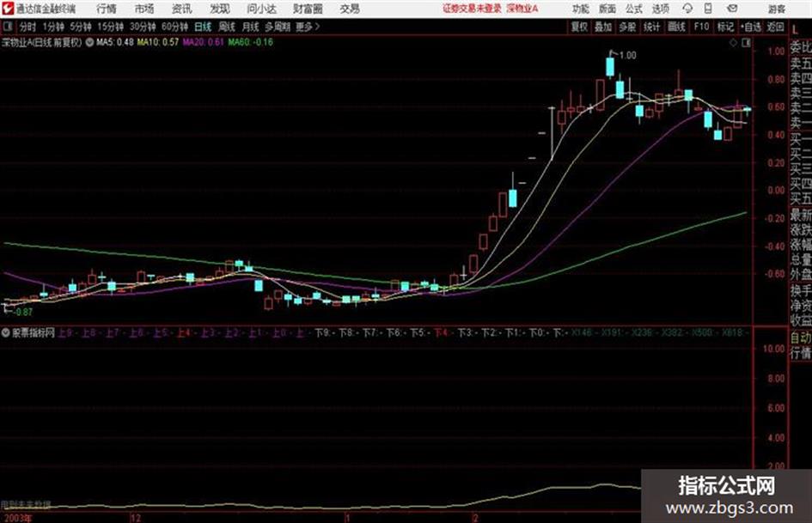Viewport: 812px width, 523px height.
Task: Click the 复权 toolbar button
Action: point(579,27)
